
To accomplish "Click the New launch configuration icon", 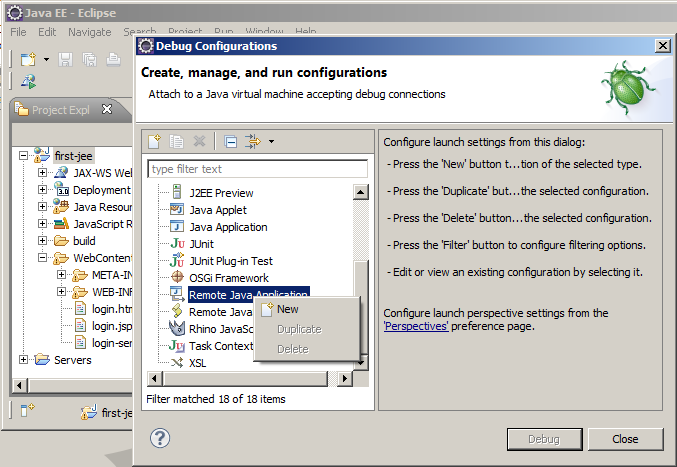I will coord(154,141).
